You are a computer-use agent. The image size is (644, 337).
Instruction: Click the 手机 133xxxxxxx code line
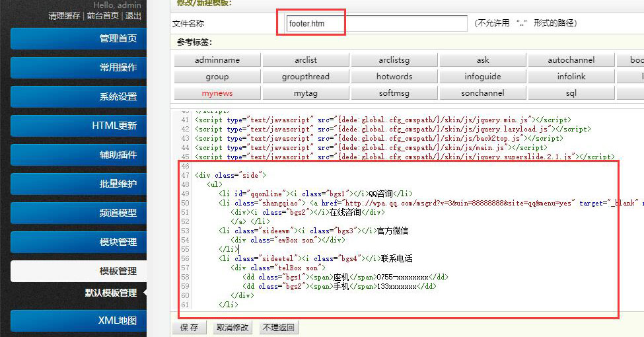[x=340, y=287]
